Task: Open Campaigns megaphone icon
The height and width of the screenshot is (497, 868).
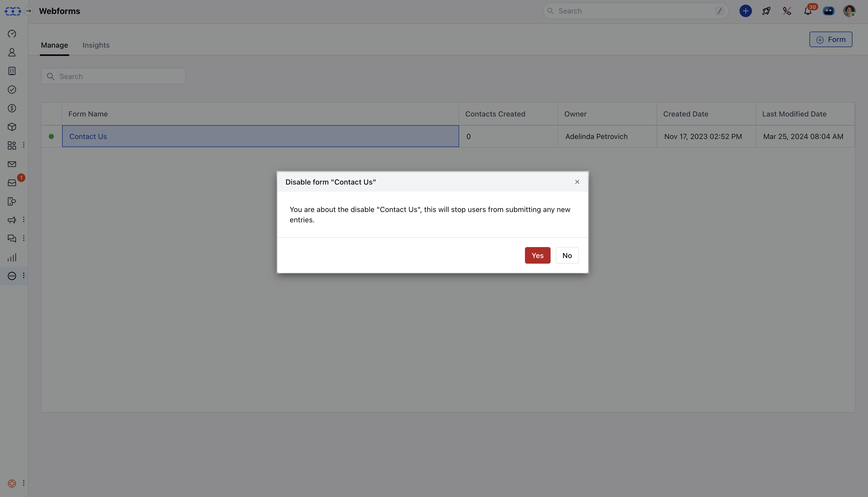Action: click(x=12, y=220)
